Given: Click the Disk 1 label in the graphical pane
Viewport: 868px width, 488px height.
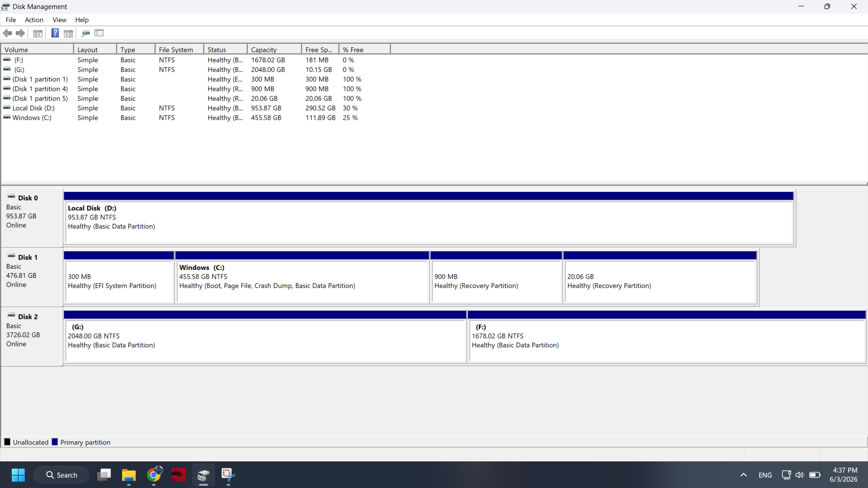Looking at the screenshot, I should [28, 257].
